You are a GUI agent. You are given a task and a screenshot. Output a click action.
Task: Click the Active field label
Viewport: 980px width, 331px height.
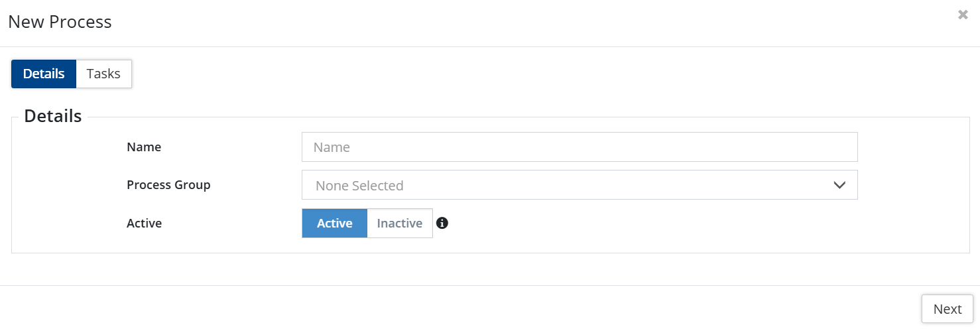pyautogui.click(x=144, y=224)
